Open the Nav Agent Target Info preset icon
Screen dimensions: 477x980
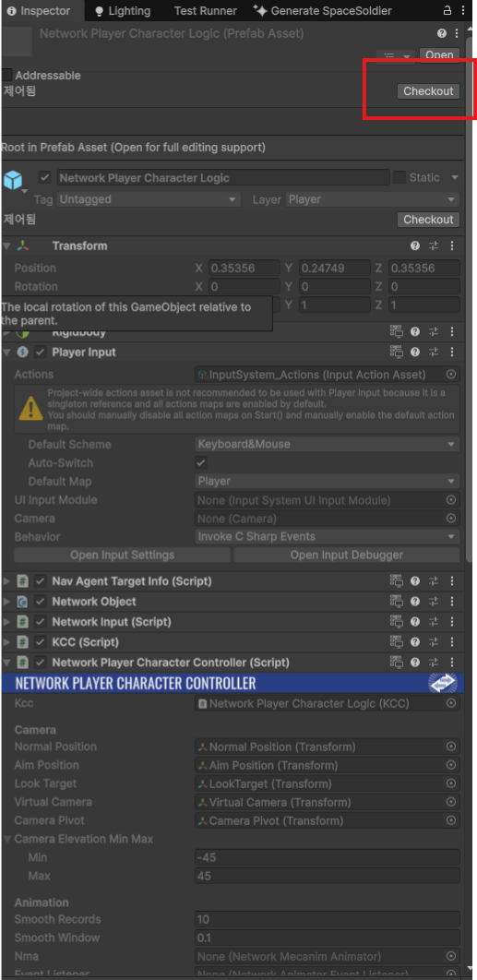click(x=434, y=581)
